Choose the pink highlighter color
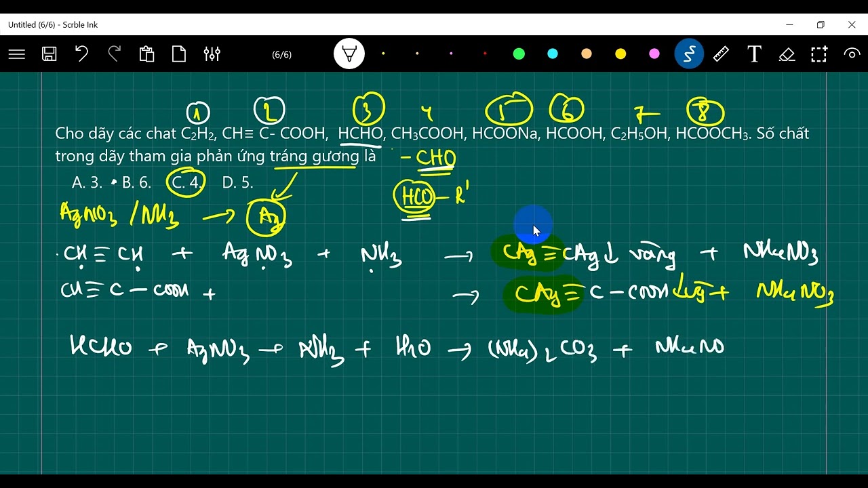This screenshot has width=868, height=488. [654, 54]
